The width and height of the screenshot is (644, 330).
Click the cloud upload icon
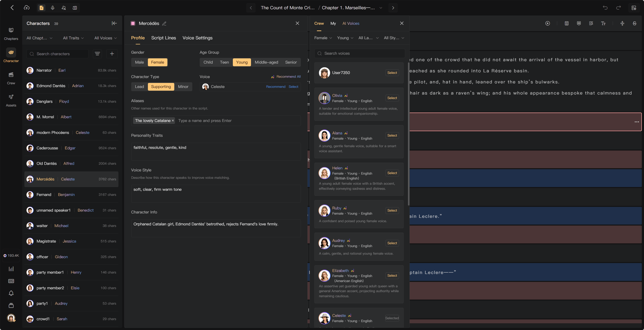[27, 8]
